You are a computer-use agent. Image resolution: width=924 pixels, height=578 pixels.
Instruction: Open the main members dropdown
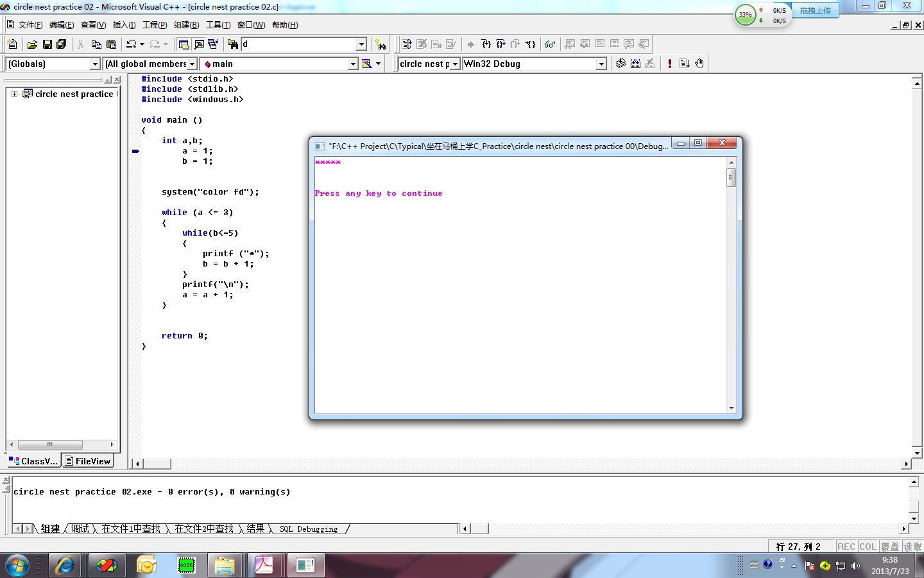click(353, 64)
